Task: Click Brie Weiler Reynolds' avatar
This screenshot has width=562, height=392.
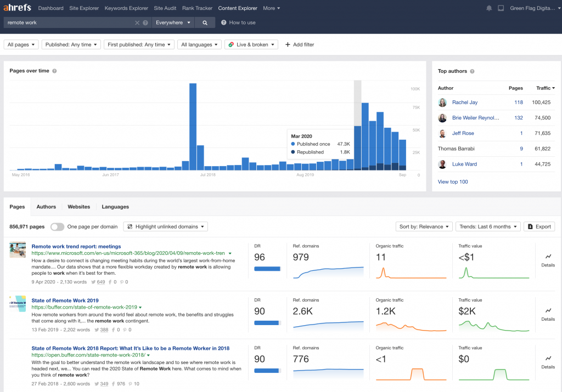Action: pyautogui.click(x=443, y=118)
